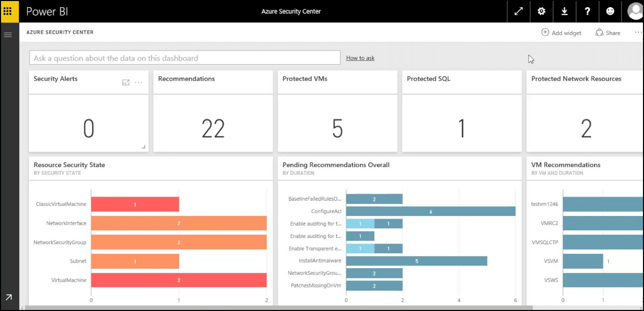644x311 pixels.
Task: Select the AZURE SECURITY CENTER breadcrumb
Action: pyautogui.click(x=60, y=32)
